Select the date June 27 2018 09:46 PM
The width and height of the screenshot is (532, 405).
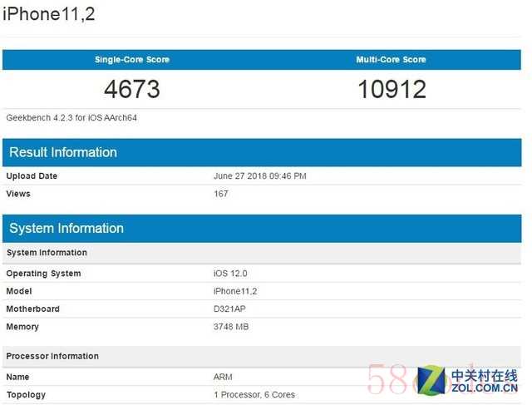[x=260, y=175]
